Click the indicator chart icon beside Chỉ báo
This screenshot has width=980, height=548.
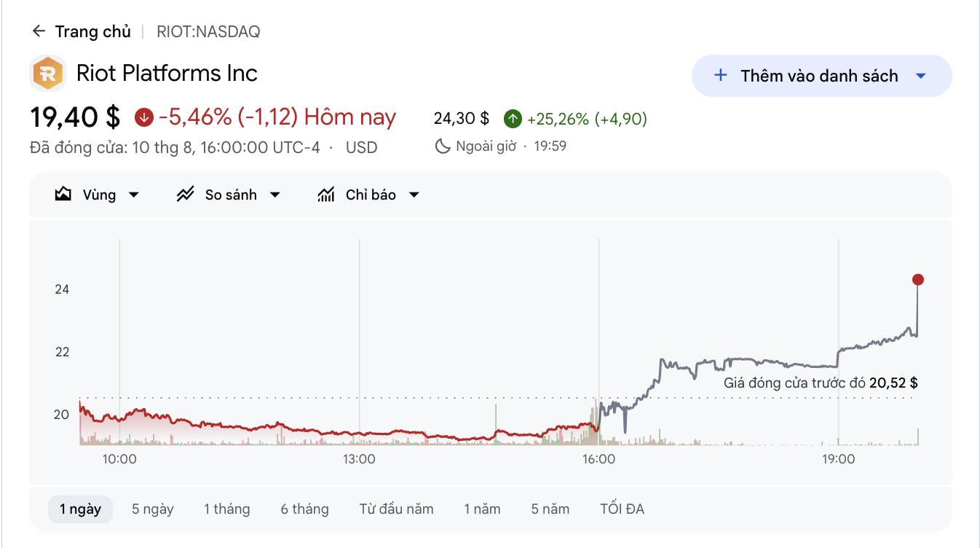[x=326, y=195]
